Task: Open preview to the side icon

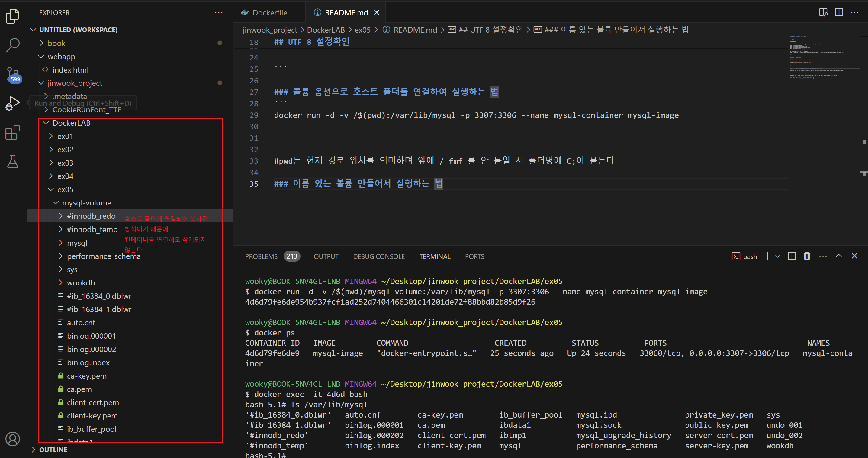Action: (823, 12)
